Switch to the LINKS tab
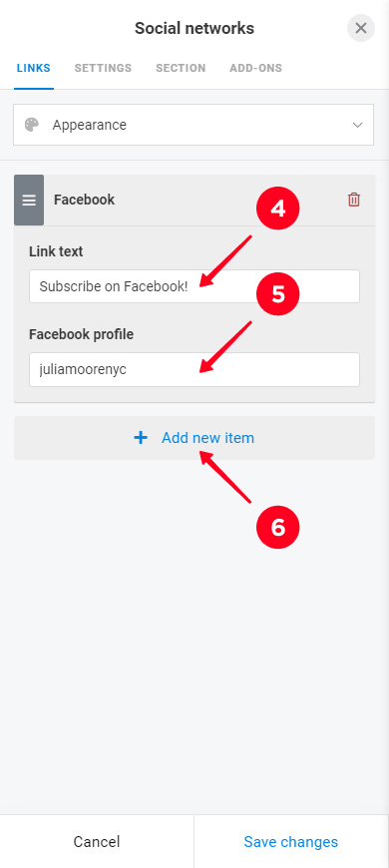Viewport: 389px width, 868px height. 34,68
